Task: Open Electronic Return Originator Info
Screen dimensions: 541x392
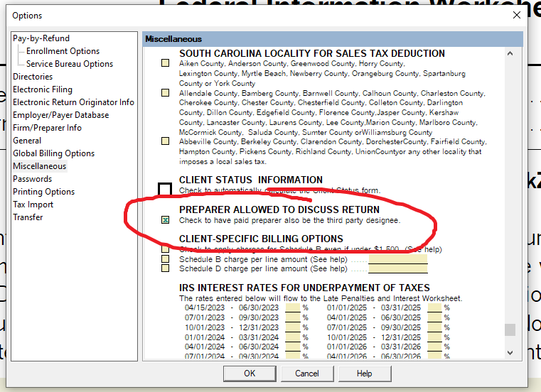Action: click(x=73, y=102)
